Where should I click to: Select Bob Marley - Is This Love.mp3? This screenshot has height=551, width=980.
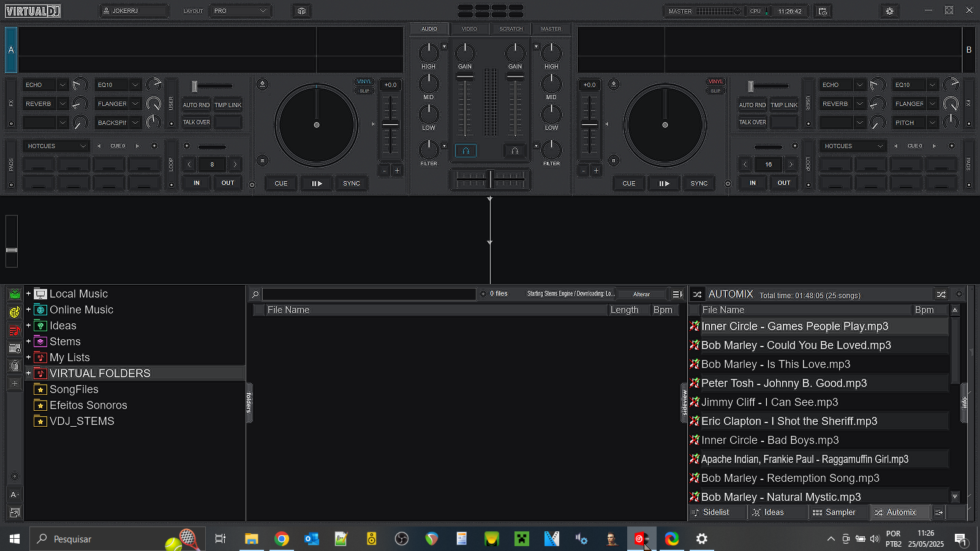(775, 364)
